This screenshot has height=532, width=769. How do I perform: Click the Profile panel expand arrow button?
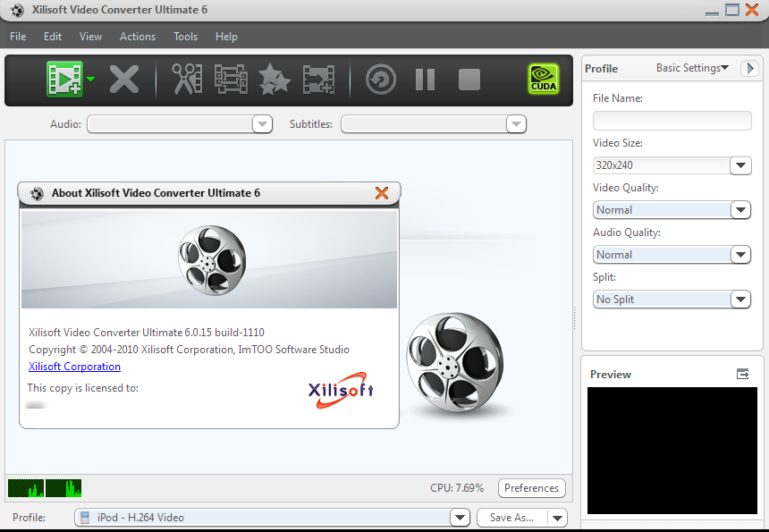coord(749,68)
